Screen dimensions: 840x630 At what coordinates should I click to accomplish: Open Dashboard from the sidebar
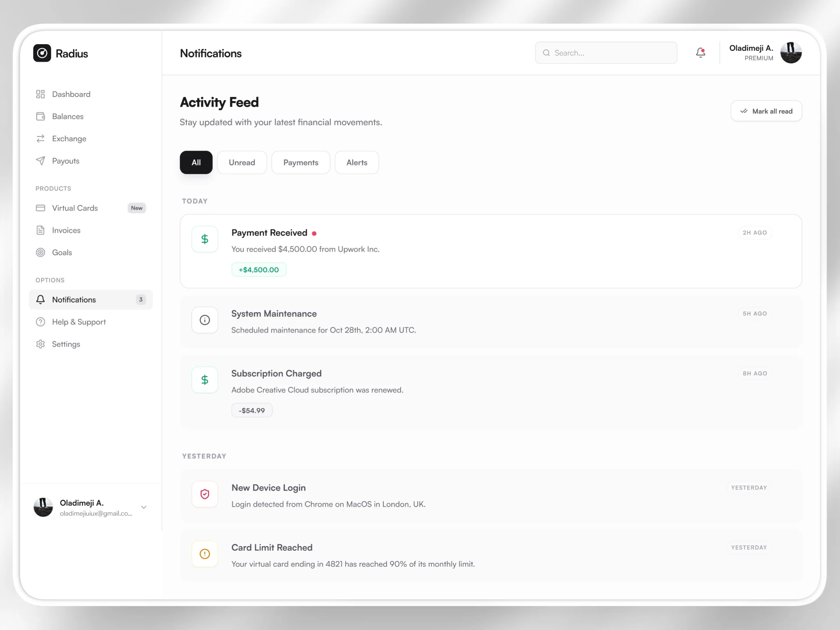coord(71,94)
